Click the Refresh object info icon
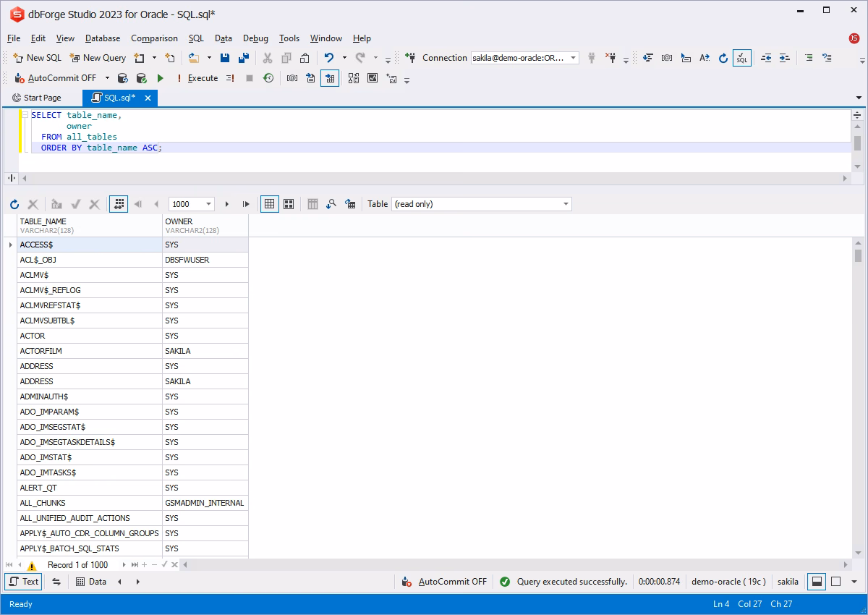Image resolution: width=868 pixels, height=615 pixels. point(723,58)
